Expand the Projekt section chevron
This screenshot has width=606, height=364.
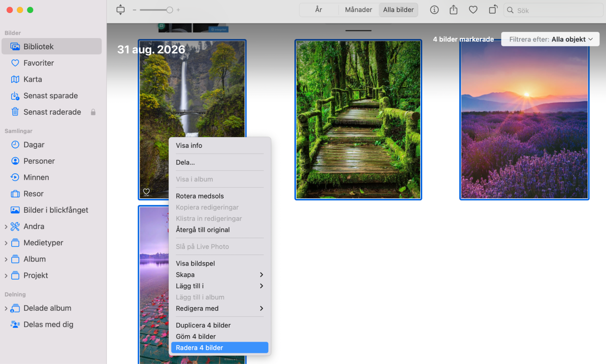[x=6, y=276]
